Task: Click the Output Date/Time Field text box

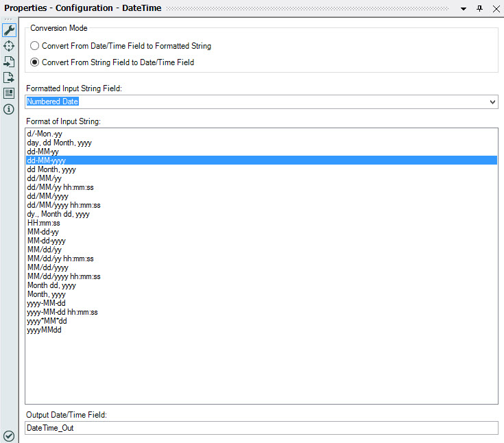Action: click(x=261, y=428)
